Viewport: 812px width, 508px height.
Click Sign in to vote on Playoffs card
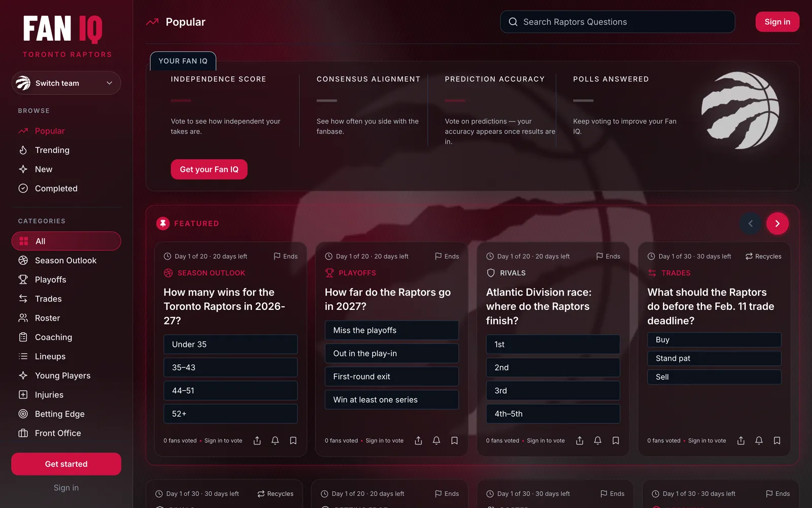click(385, 440)
